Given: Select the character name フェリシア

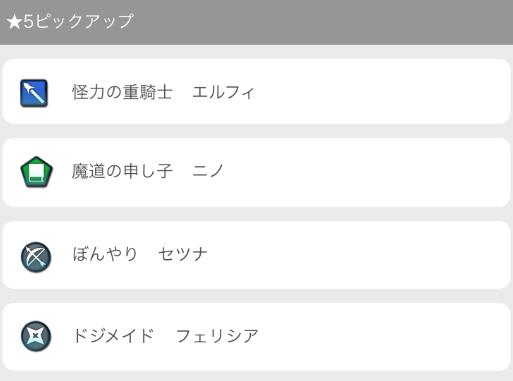Looking at the screenshot, I should 217,335.
